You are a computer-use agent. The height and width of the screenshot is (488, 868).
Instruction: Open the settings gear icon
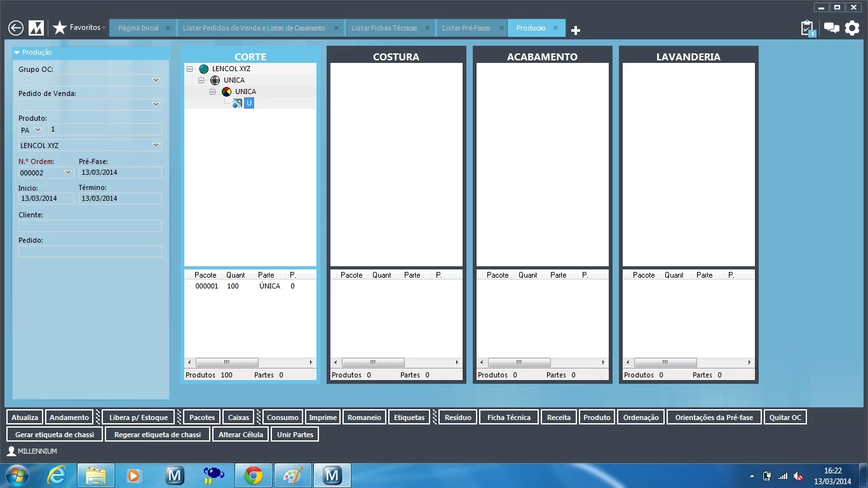852,28
